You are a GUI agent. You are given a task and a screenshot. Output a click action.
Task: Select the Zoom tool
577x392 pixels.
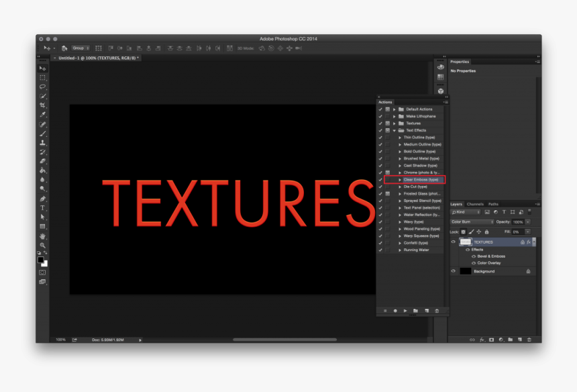[x=43, y=245]
